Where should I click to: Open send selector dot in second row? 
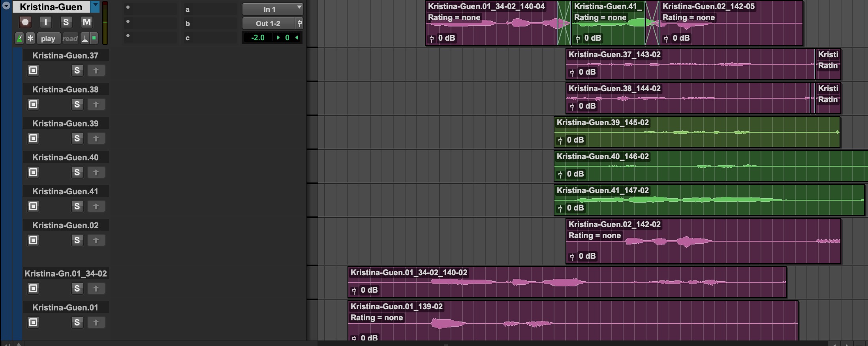point(128,21)
